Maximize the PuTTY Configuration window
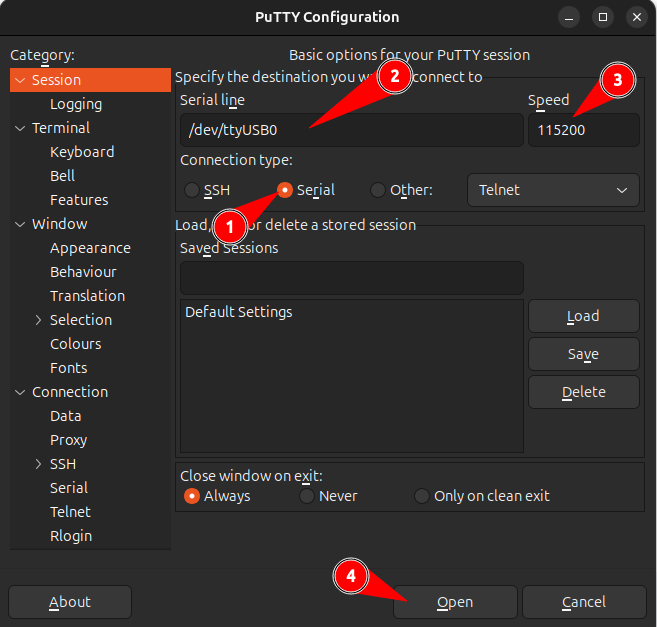This screenshot has height=627, width=657. pos(603,17)
